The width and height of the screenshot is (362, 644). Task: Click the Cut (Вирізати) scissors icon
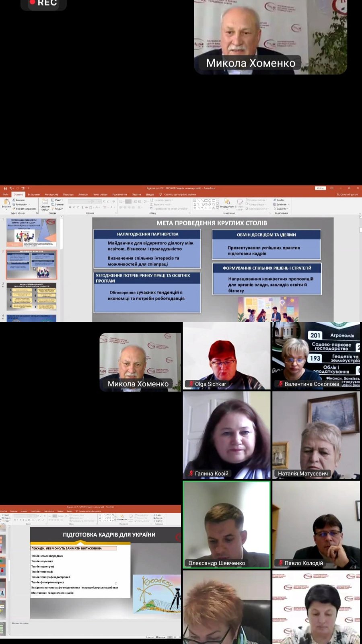pyautogui.click(x=14, y=200)
